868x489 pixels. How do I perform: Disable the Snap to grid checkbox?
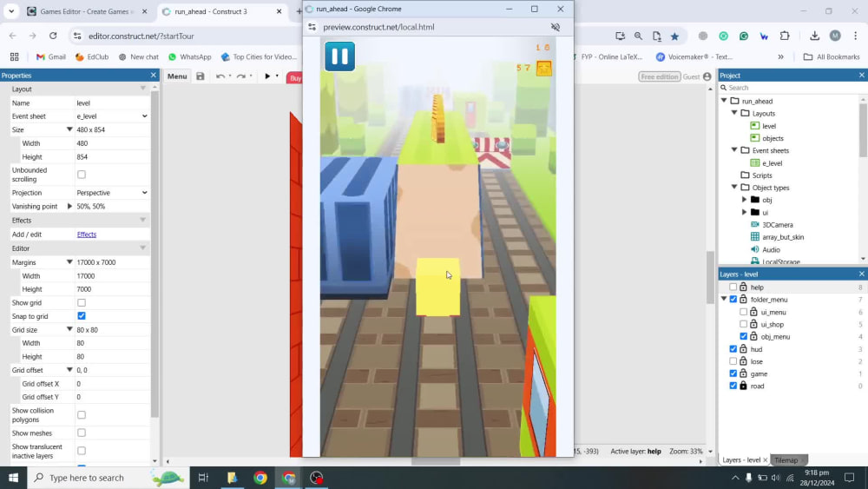82,315
